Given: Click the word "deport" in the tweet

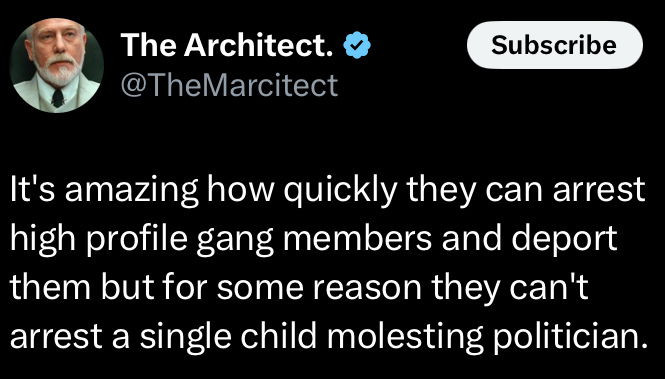Looking at the screenshot, I should coord(564,241).
